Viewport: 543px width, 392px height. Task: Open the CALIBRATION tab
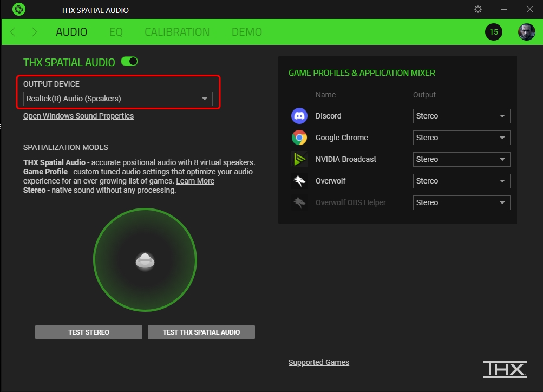[177, 32]
